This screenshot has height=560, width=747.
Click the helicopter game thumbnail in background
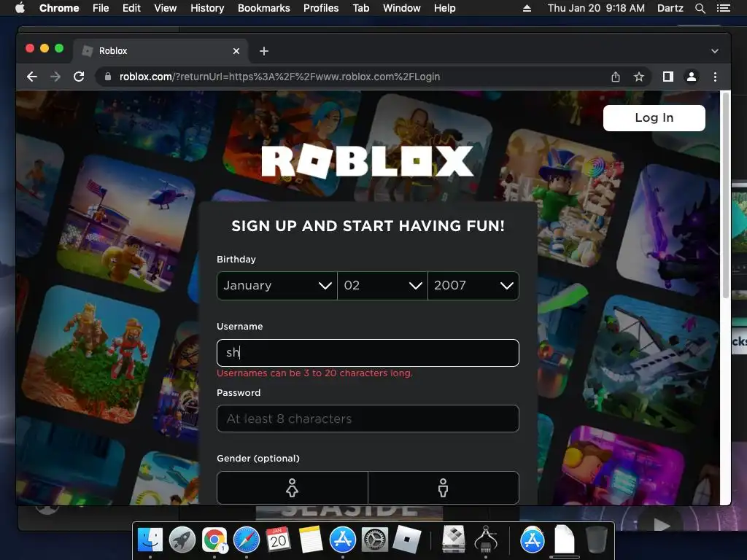pos(126,224)
